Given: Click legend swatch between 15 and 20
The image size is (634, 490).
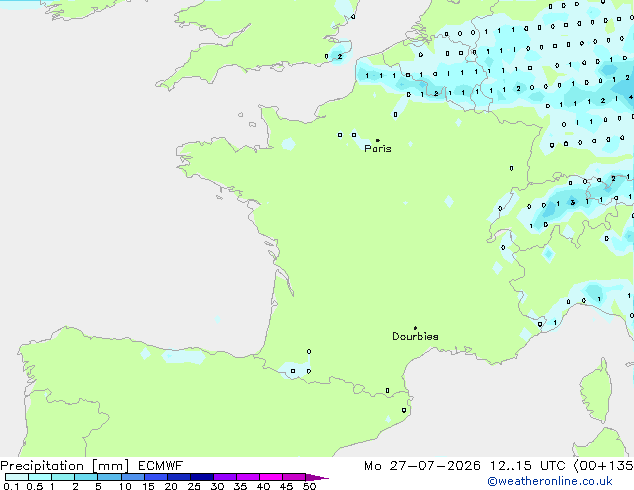Looking at the screenshot, I should point(156,477).
